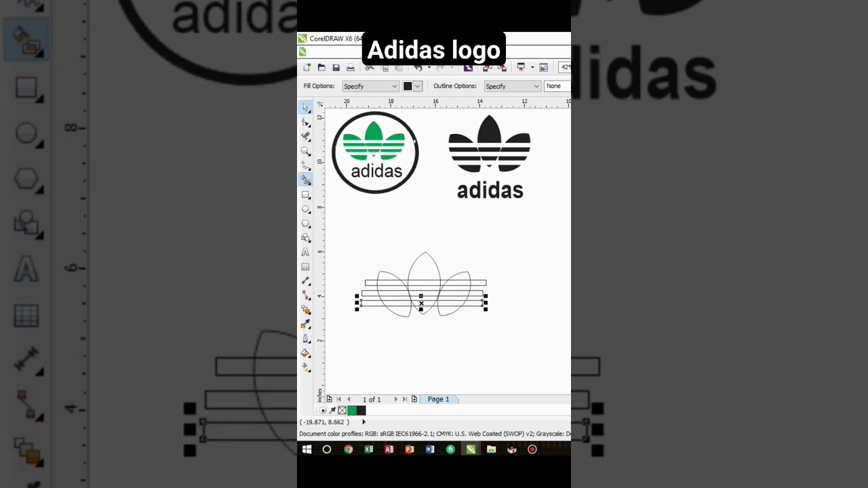Click the Open folder icon
The width and height of the screenshot is (868, 488).
[x=321, y=68]
